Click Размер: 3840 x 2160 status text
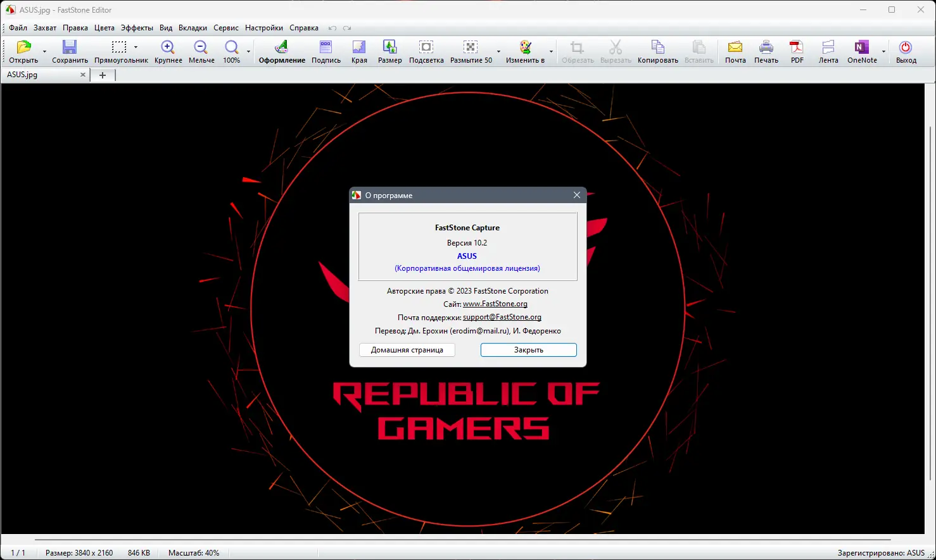 (x=79, y=553)
